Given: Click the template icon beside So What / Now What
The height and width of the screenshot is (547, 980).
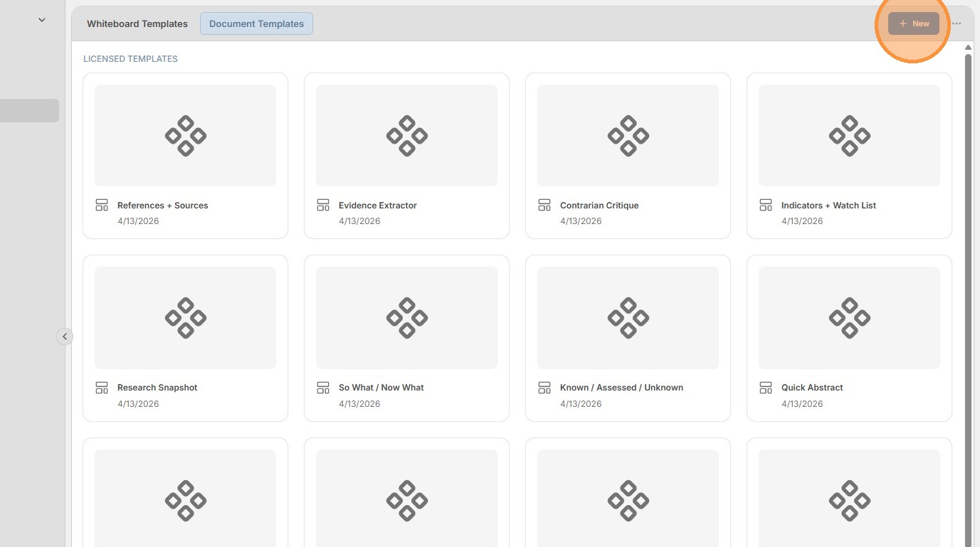Looking at the screenshot, I should (x=323, y=388).
